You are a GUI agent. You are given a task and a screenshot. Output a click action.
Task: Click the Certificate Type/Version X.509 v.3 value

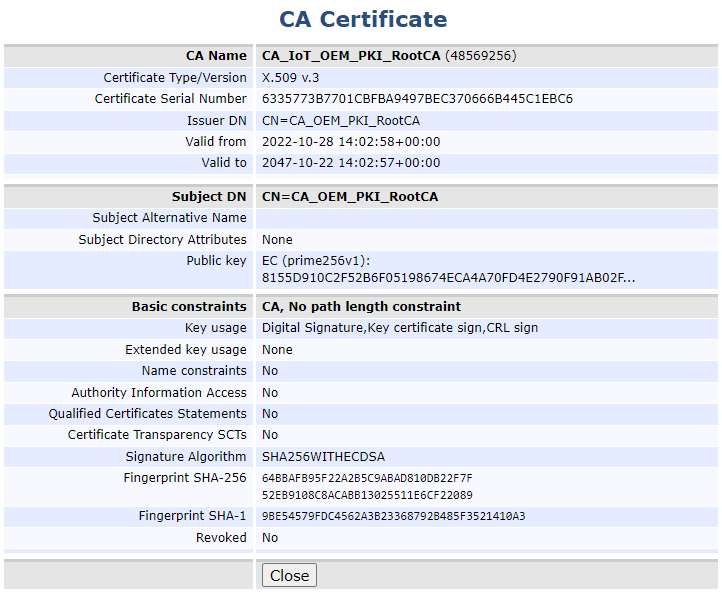coord(291,78)
